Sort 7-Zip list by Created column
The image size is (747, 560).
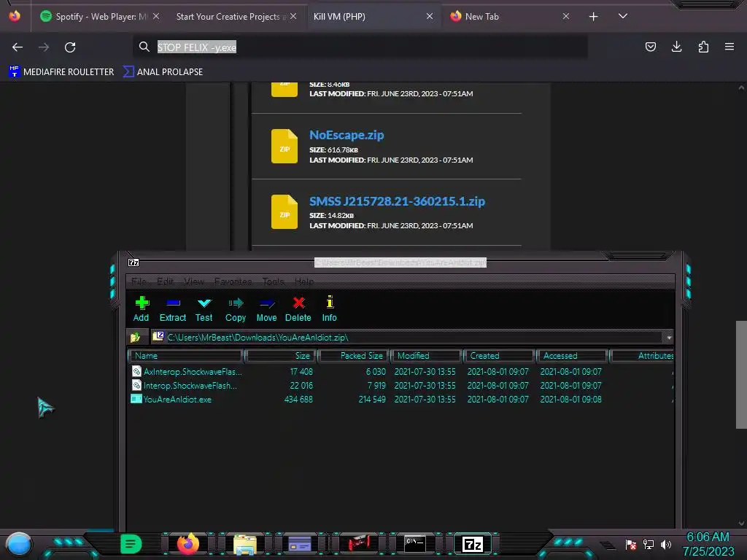pos(499,356)
